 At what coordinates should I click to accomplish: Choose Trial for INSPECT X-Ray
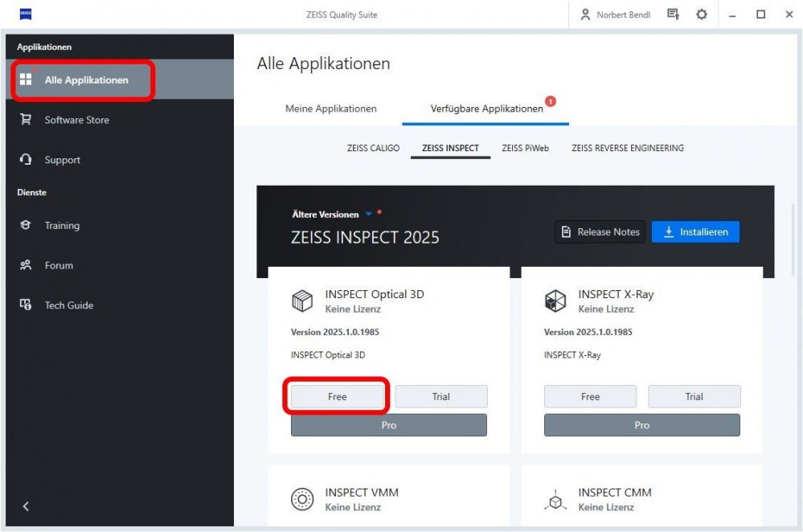pos(694,396)
